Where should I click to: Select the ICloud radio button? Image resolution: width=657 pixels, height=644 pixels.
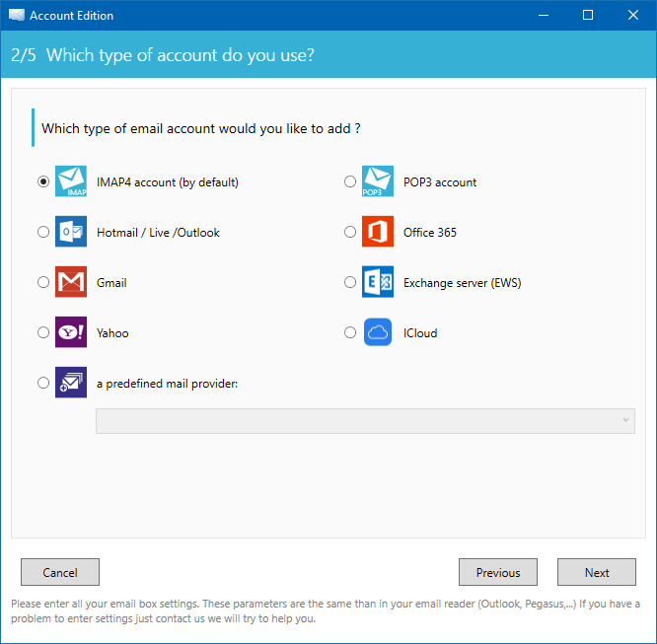[350, 332]
